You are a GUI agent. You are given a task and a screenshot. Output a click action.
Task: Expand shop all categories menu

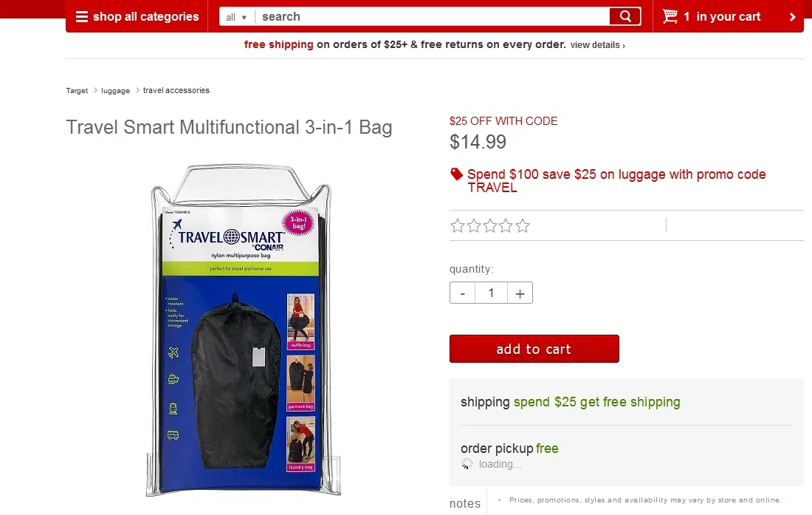coord(137,16)
